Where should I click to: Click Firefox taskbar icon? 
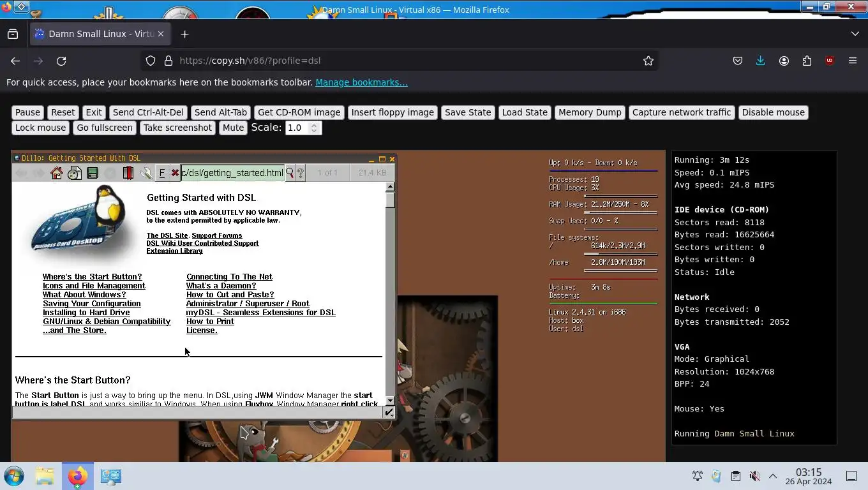(77, 476)
